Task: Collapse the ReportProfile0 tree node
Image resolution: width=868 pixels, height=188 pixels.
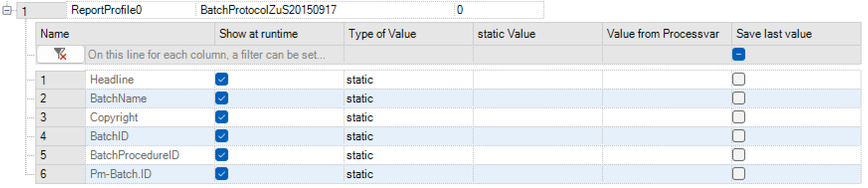Action: [6, 10]
